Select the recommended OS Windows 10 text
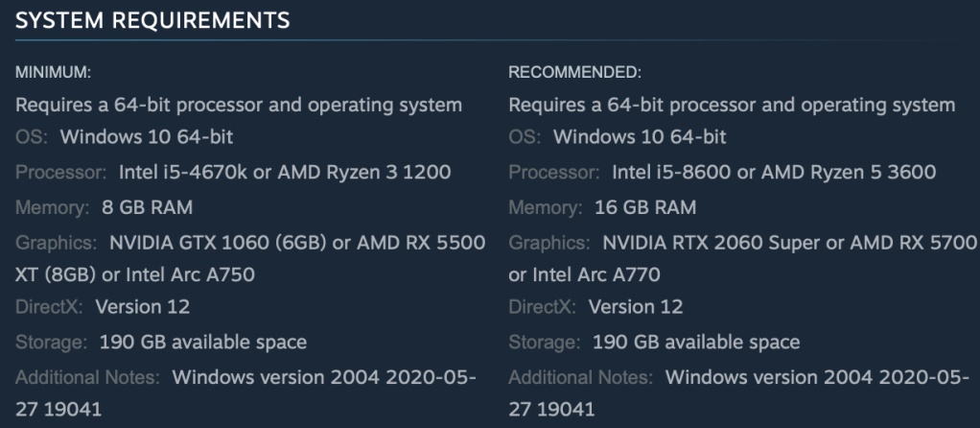 (640, 137)
